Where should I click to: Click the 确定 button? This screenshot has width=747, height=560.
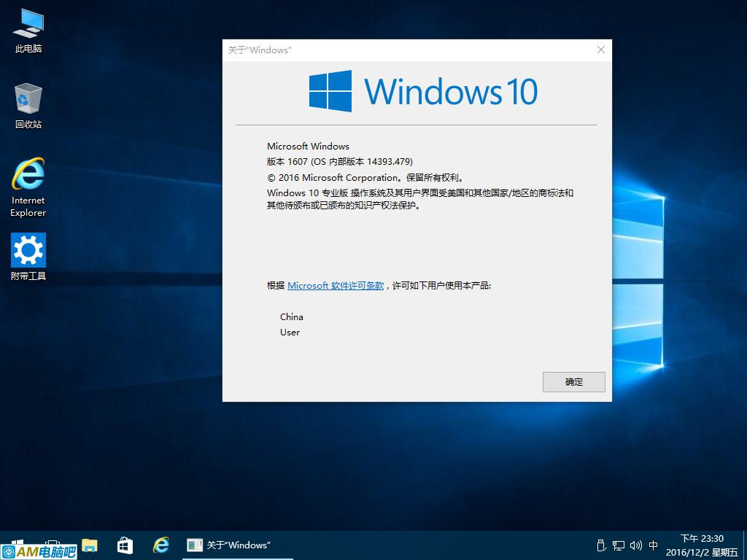tap(573, 382)
